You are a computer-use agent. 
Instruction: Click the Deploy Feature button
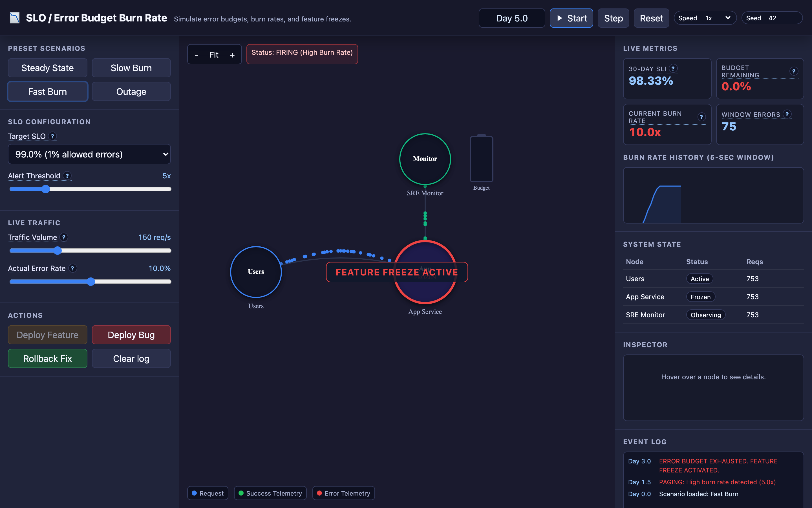(x=48, y=335)
